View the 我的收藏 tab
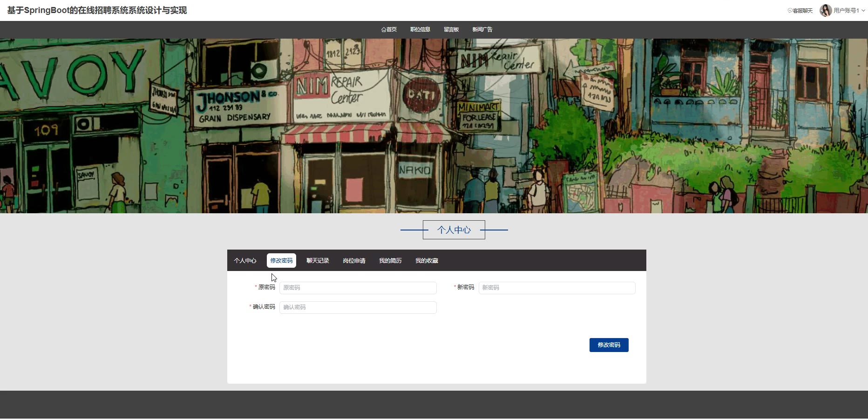The width and height of the screenshot is (868, 420). coord(427,261)
